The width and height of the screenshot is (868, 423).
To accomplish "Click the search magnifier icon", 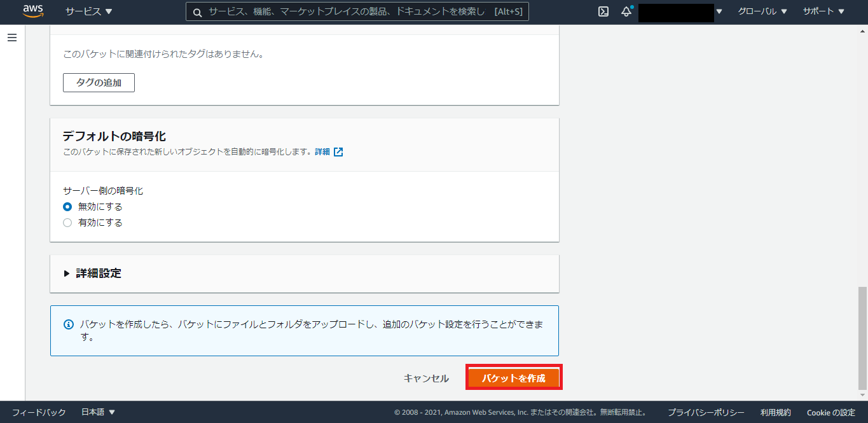I will click(x=197, y=12).
